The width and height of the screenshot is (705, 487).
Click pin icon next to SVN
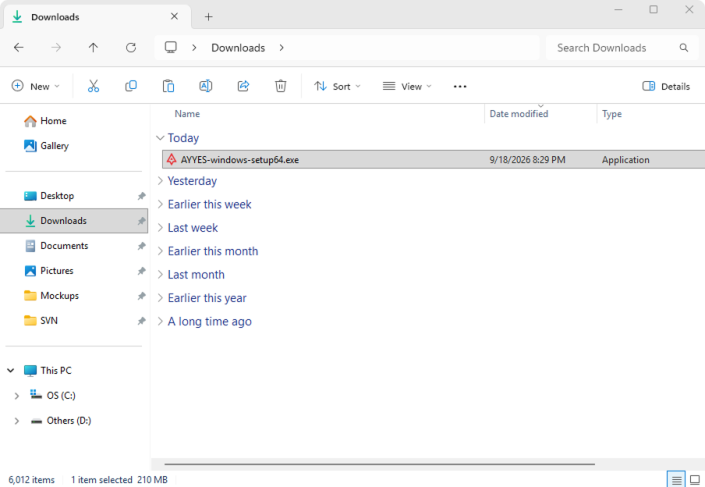point(142,321)
